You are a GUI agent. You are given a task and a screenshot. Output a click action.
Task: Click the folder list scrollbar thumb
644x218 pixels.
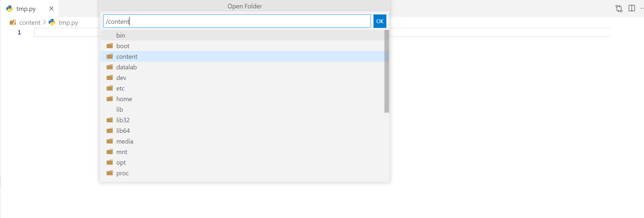pos(387,71)
